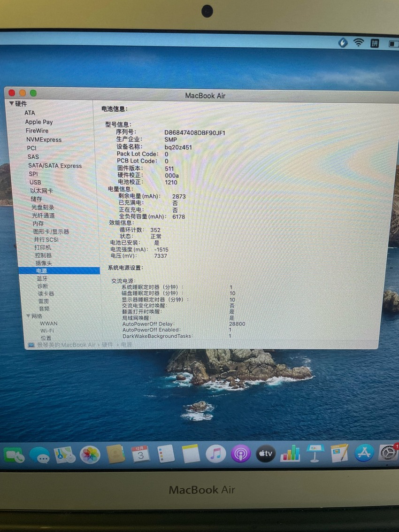The image size is (399, 532).
Task: Launch Maps from the dock
Action: [64, 455]
